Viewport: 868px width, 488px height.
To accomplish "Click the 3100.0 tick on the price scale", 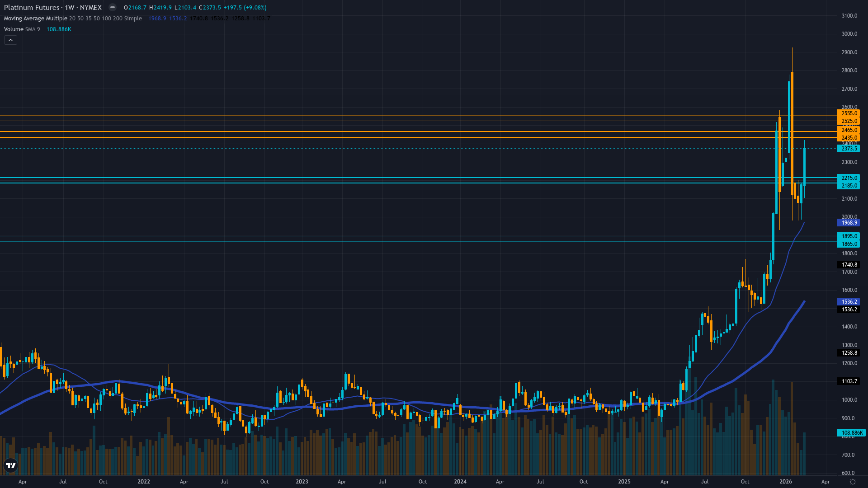I will tap(849, 16).
